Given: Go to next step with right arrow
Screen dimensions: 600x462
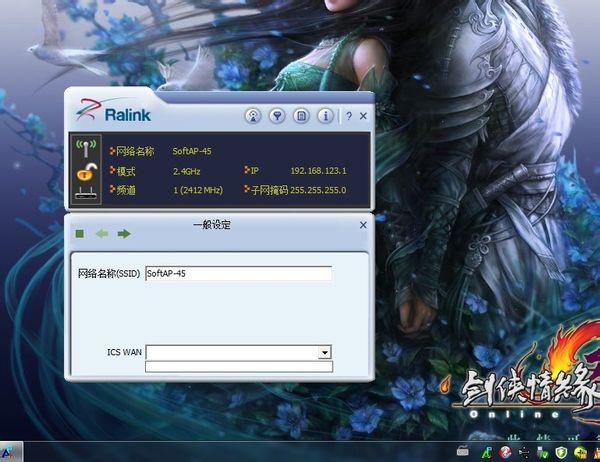Looking at the screenshot, I should [124, 233].
